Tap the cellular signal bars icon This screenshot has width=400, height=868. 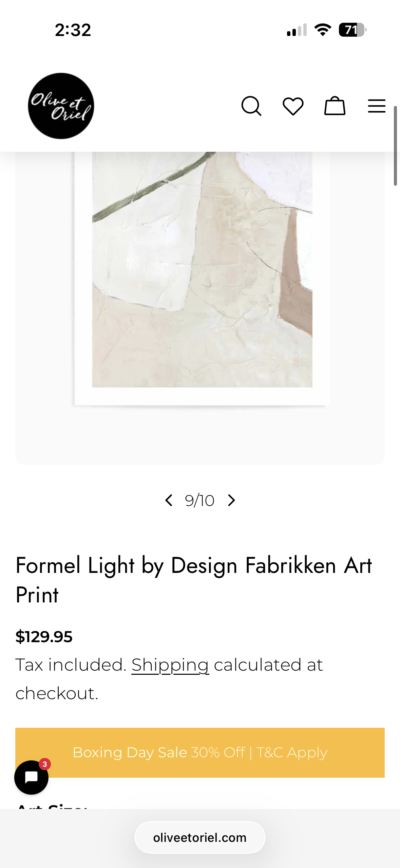point(297,30)
